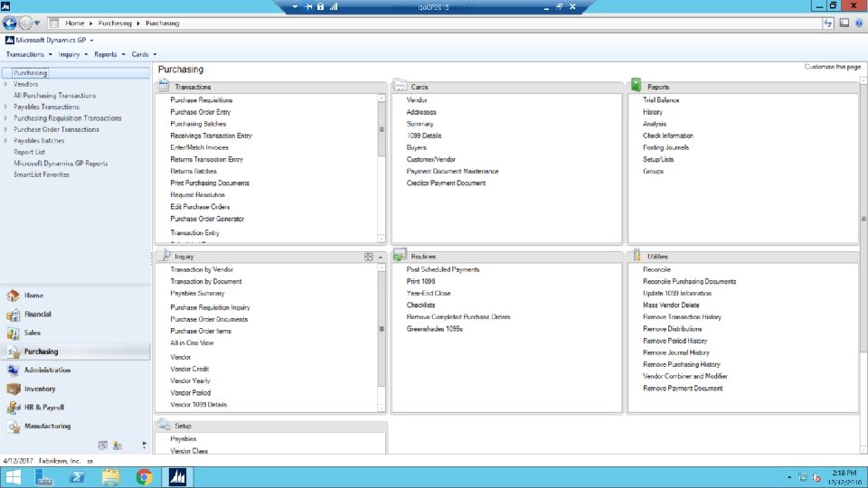Open the Transactions menu
Image resolution: width=868 pixels, height=488 pixels.
pos(29,54)
